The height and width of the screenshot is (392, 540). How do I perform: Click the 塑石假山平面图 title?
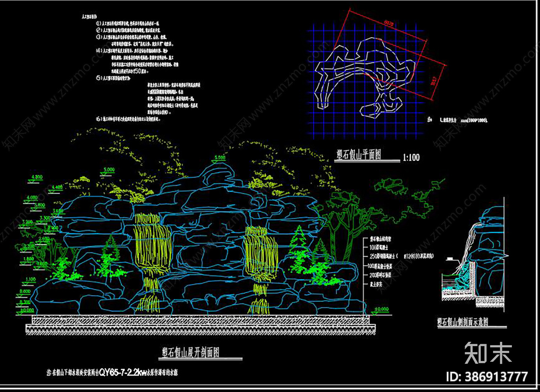(x=358, y=155)
